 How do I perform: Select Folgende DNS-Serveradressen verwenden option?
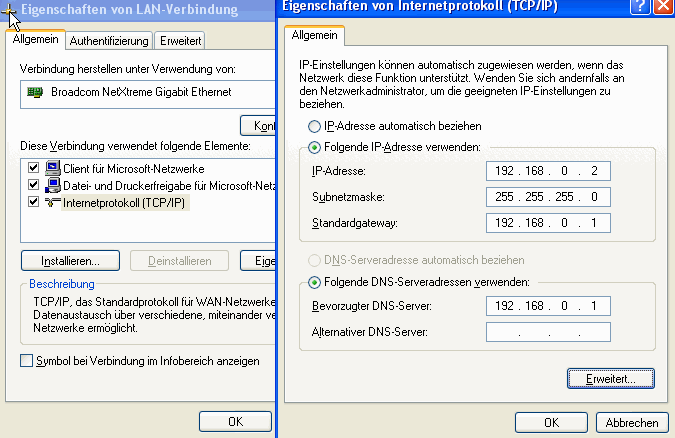pyautogui.click(x=315, y=283)
